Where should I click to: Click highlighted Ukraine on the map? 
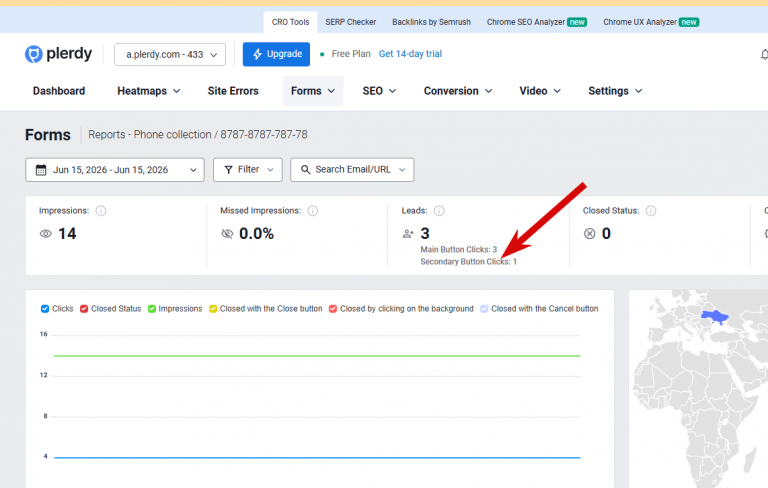click(x=715, y=317)
